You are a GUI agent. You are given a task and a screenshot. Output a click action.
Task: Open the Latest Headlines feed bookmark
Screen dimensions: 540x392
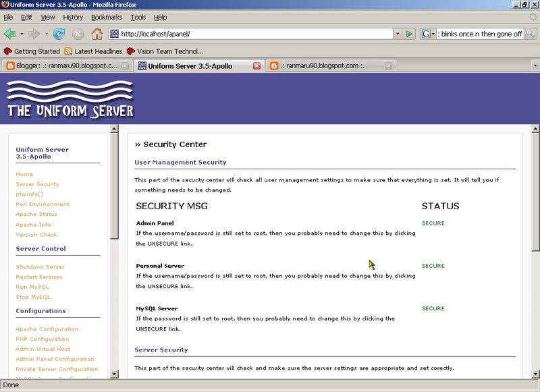click(93, 51)
